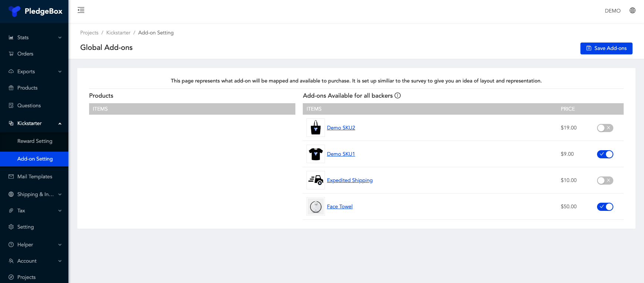Expand the Stats menu chevron

[x=60, y=37]
